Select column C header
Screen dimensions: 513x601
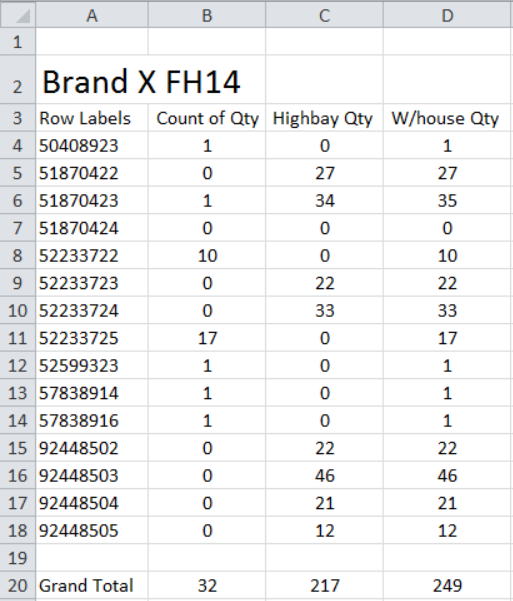point(324,15)
